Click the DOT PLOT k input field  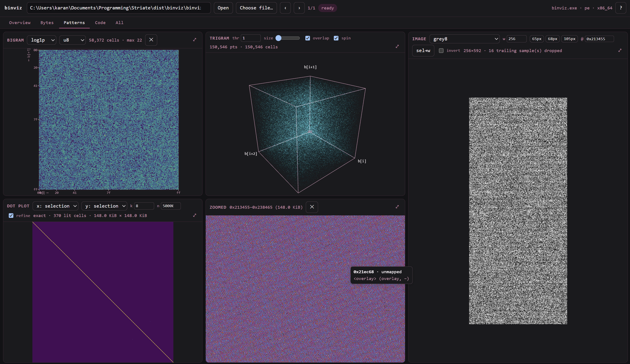144,206
